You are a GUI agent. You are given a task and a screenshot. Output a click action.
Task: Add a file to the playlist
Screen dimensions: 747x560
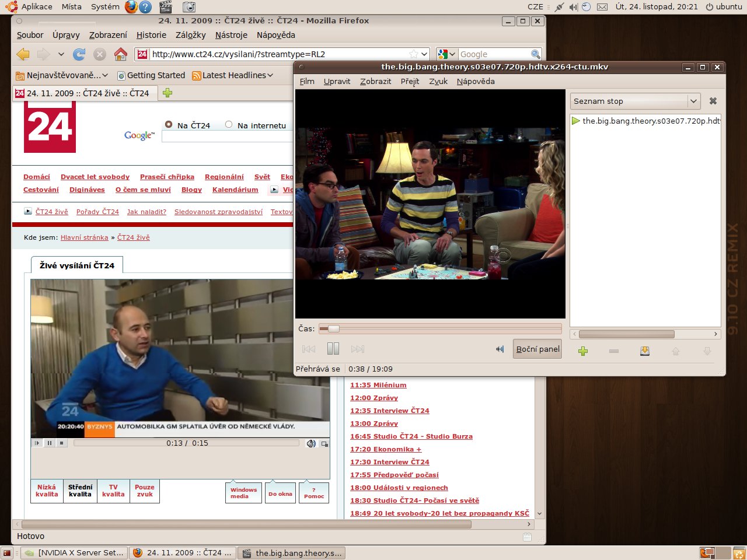click(x=583, y=351)
